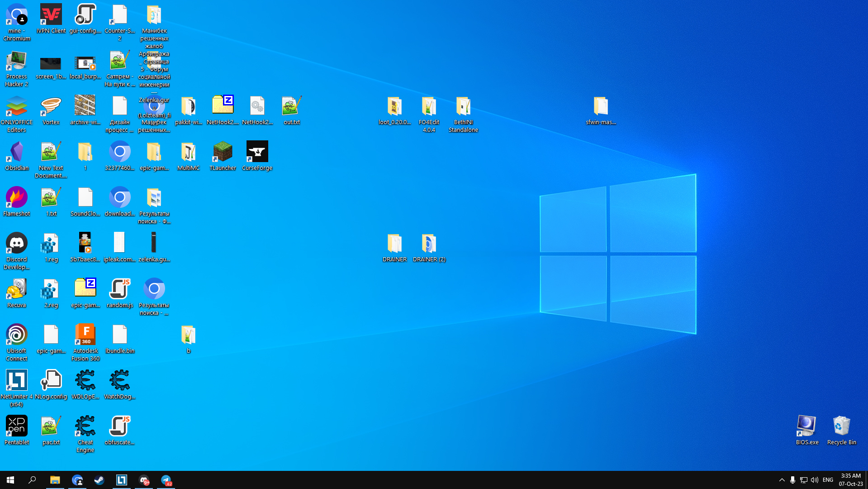Launch TLauncher Minecraft icon
The width and height of the screenshot is (868, 489).
(x=223, y=156)
